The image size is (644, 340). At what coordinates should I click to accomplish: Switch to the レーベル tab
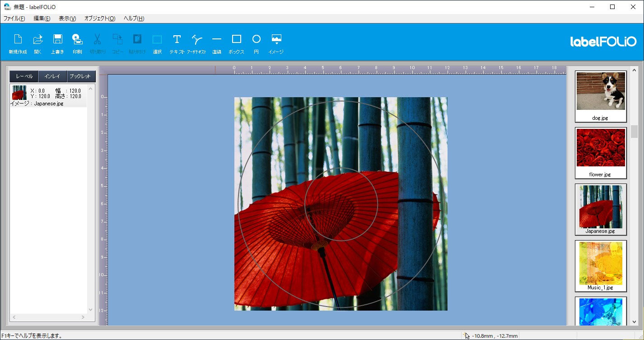coord(24,76)
